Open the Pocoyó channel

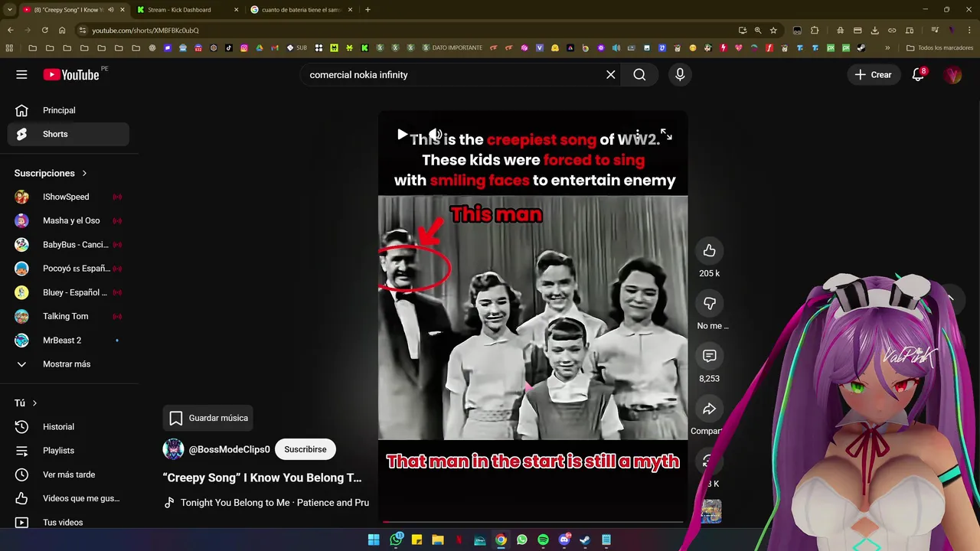click(69, 269)
